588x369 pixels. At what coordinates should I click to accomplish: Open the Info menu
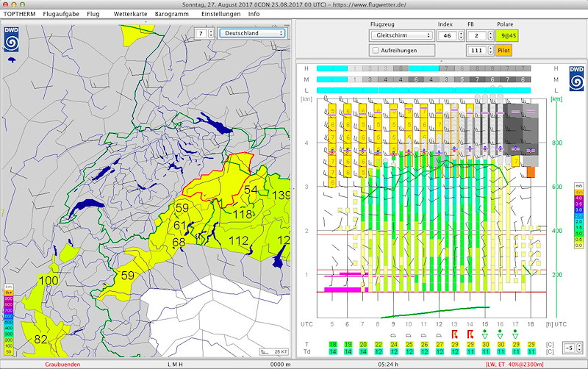pyautogui.click(x=254, y=14)
